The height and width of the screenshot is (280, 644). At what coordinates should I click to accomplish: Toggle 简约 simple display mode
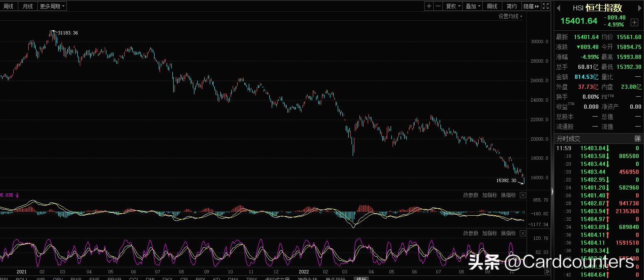pyautogui.click(x=512, y=6)
